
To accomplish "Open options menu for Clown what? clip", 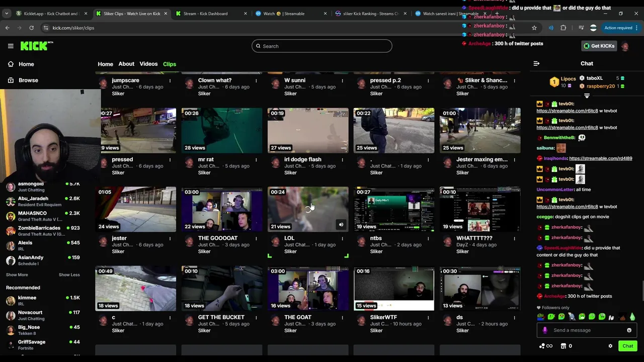I will [256, 80].
